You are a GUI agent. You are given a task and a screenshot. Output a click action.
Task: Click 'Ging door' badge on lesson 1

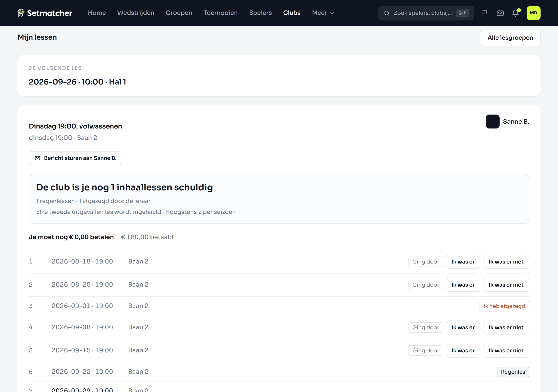click(x=425, y=262)
